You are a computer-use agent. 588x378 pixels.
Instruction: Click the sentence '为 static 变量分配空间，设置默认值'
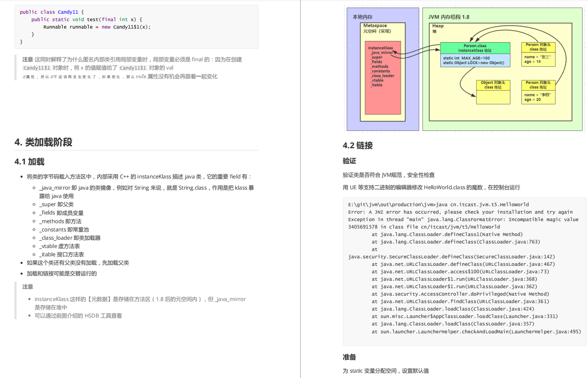tap(386, 371)
